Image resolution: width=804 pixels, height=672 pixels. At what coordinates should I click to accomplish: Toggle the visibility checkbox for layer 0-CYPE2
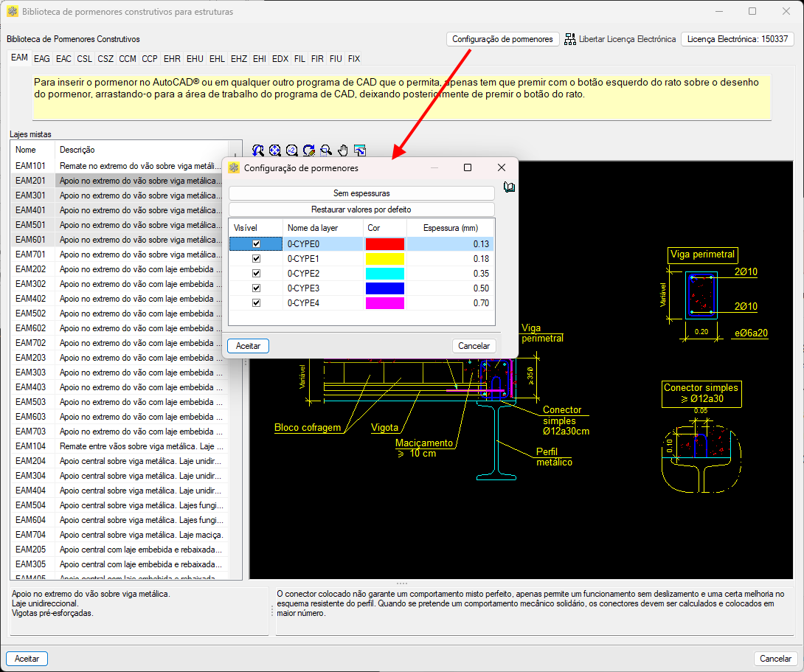256,274
